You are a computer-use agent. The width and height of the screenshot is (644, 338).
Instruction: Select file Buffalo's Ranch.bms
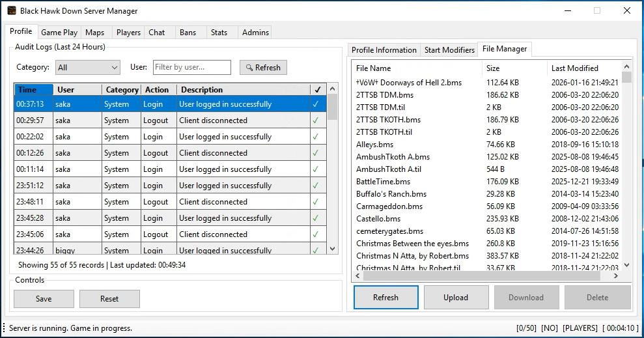pos(391,194)
